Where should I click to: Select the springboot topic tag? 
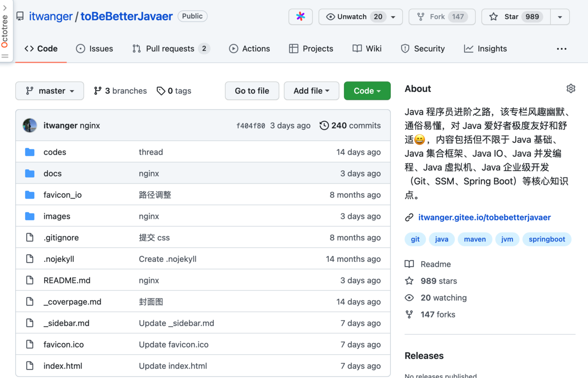(547, 239)
